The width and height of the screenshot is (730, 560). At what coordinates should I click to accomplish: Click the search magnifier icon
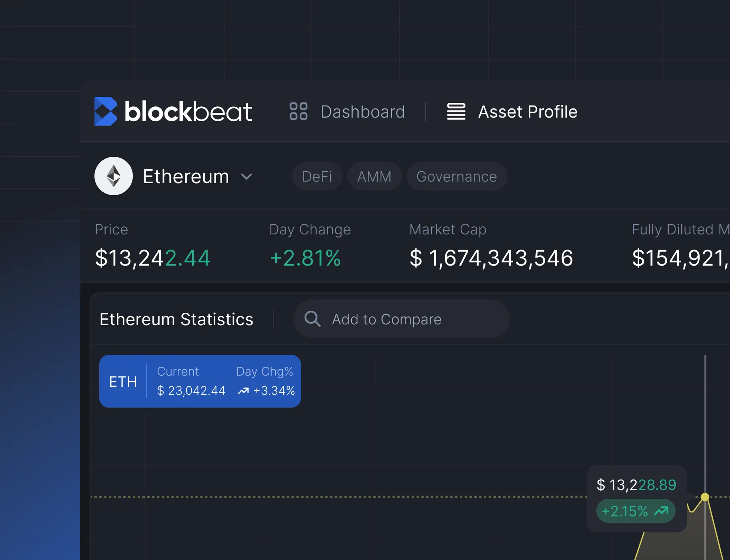[312, 319]
